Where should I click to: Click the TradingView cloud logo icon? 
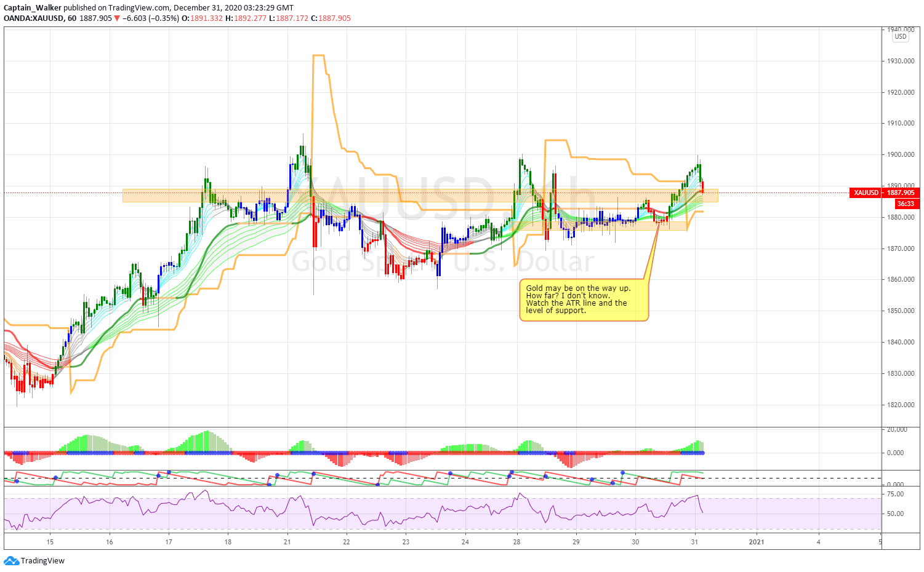(11, 561)
